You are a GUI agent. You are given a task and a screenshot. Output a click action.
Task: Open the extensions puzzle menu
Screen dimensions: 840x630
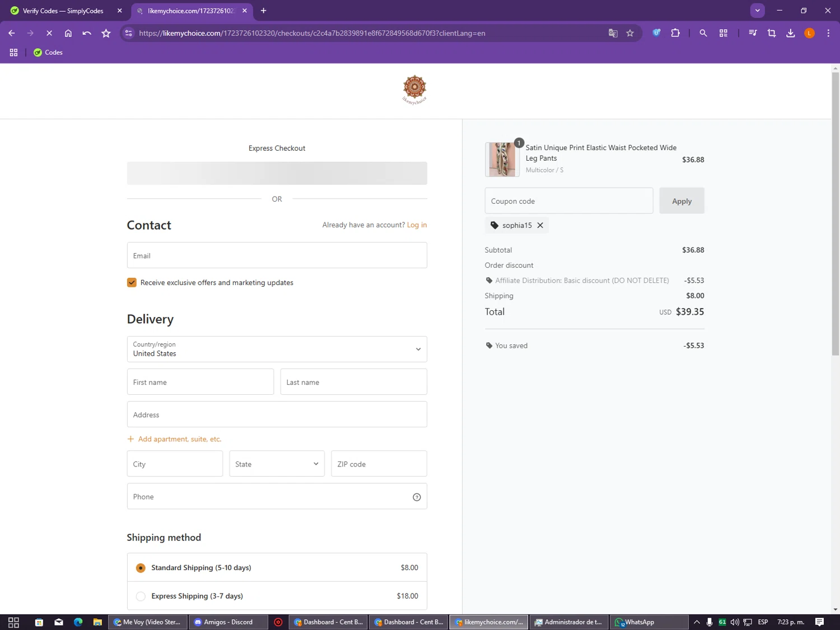[675, 33]
